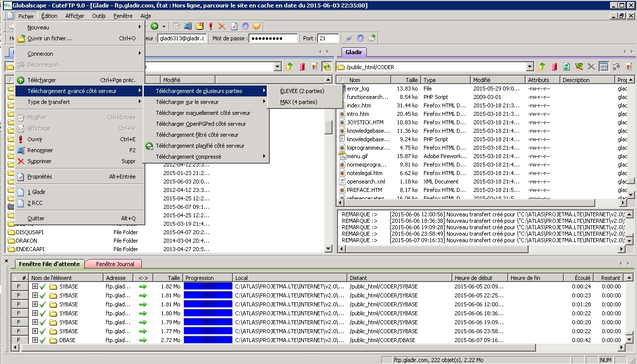Image resolution: width=637 pixels, height=364 pixels.
Task: Click the red bookmark icon in remote pane toolbar
Action: (x=553, y=67)
